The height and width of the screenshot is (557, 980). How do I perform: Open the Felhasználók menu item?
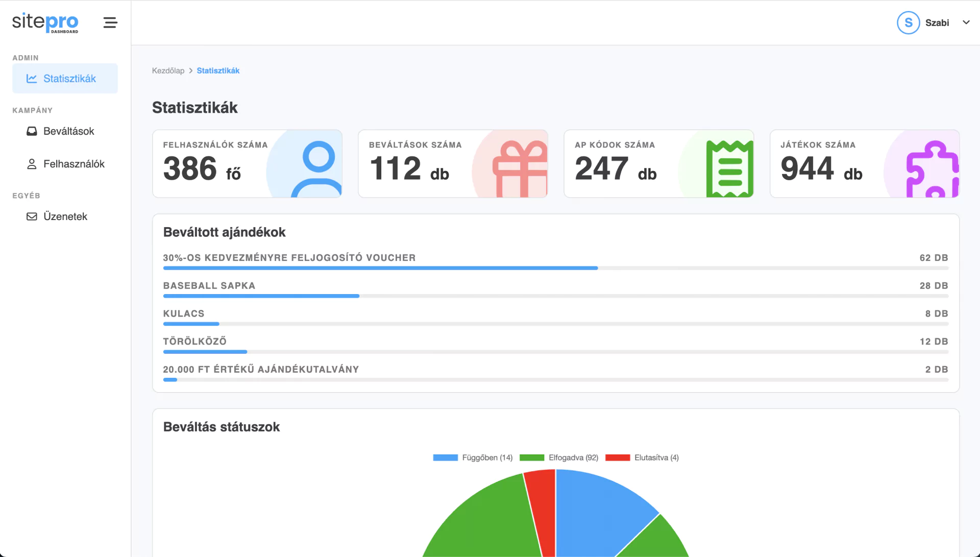(73, 164)
